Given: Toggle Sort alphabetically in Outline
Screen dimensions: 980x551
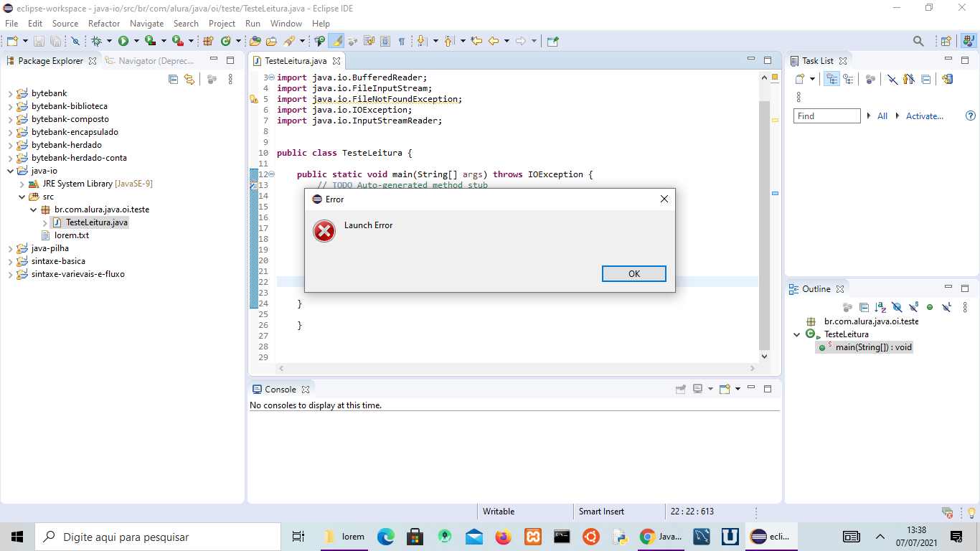Looking at the screenshot, I should click(x=880, y=307).
